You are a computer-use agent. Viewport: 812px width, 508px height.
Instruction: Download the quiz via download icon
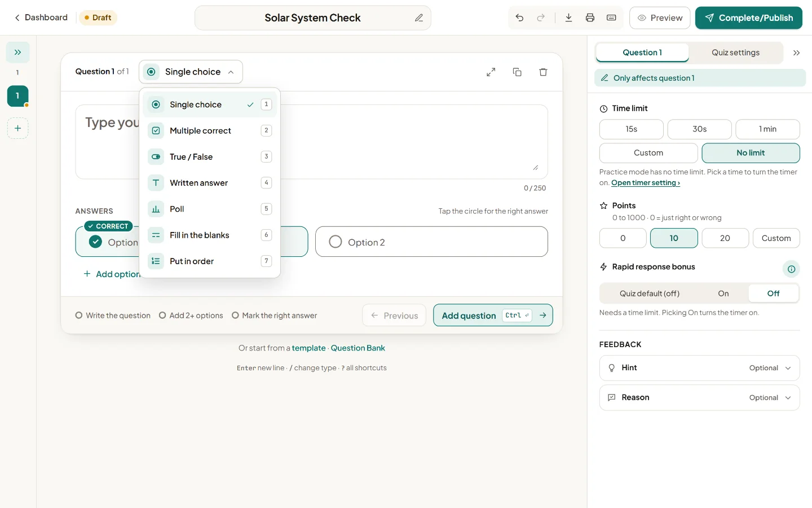(x=568, y=18)
